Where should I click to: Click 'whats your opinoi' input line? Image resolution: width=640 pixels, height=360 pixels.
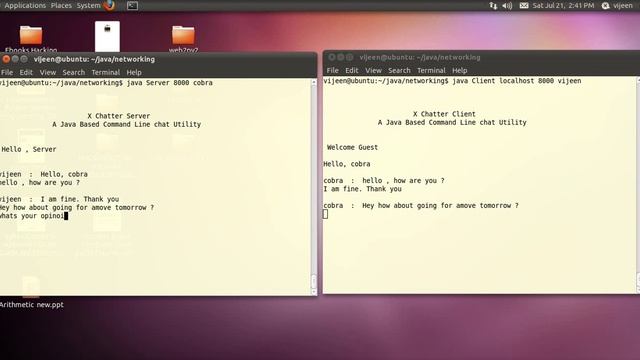click(x=33, y=216)
